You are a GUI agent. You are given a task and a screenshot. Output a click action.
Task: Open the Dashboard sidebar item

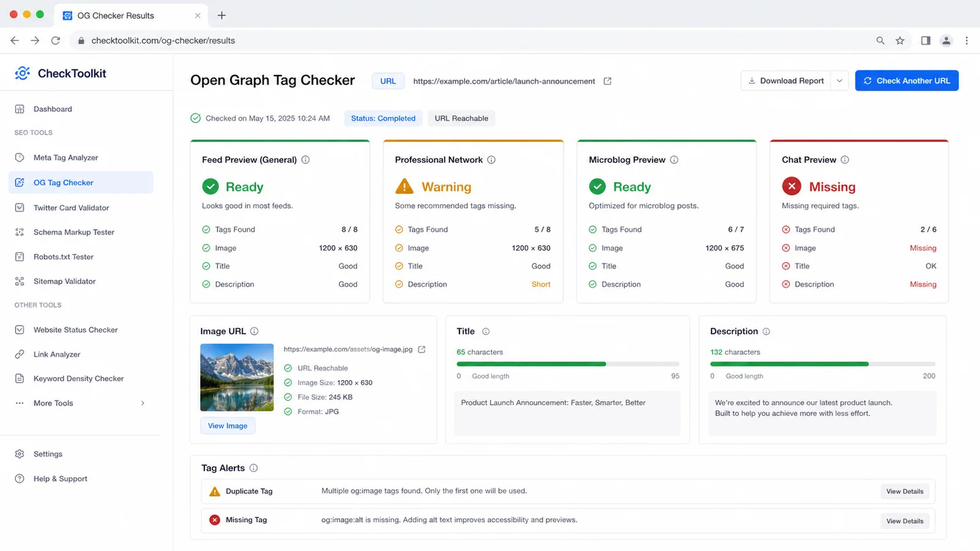pos(53,109)
